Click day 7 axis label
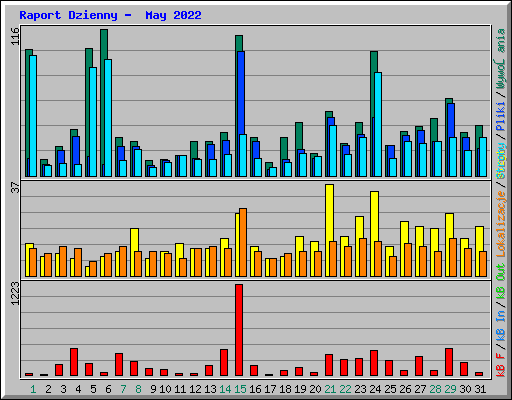 tap(123, 389)
